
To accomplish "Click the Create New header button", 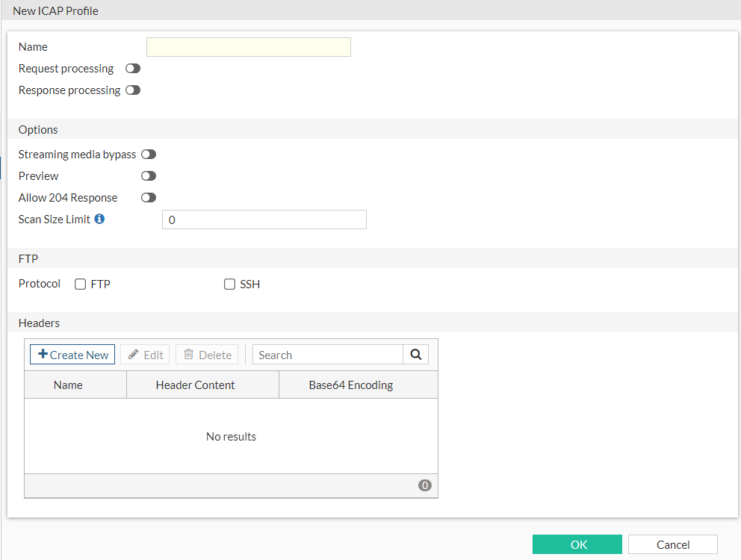I will [x=72, y=355].
